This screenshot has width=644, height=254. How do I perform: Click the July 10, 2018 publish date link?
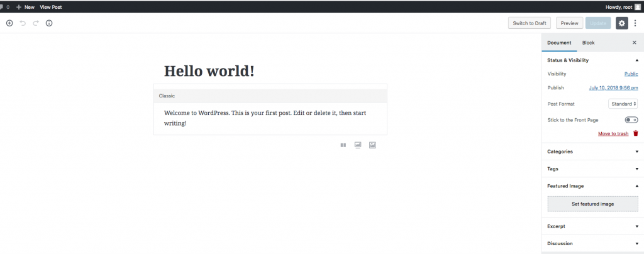tap(614, 88)
